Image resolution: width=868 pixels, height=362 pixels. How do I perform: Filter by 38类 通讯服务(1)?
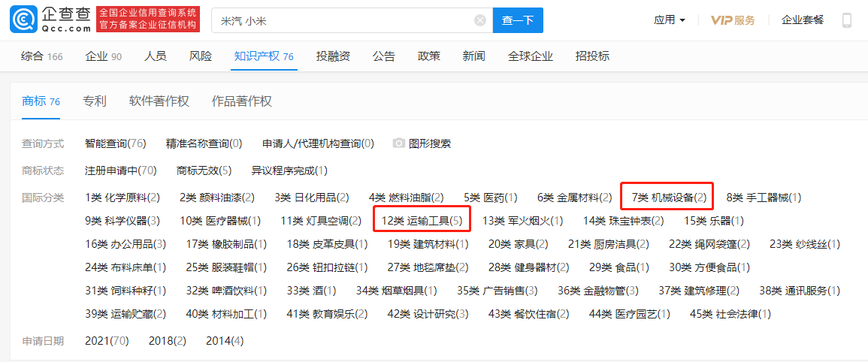point(800,291)
